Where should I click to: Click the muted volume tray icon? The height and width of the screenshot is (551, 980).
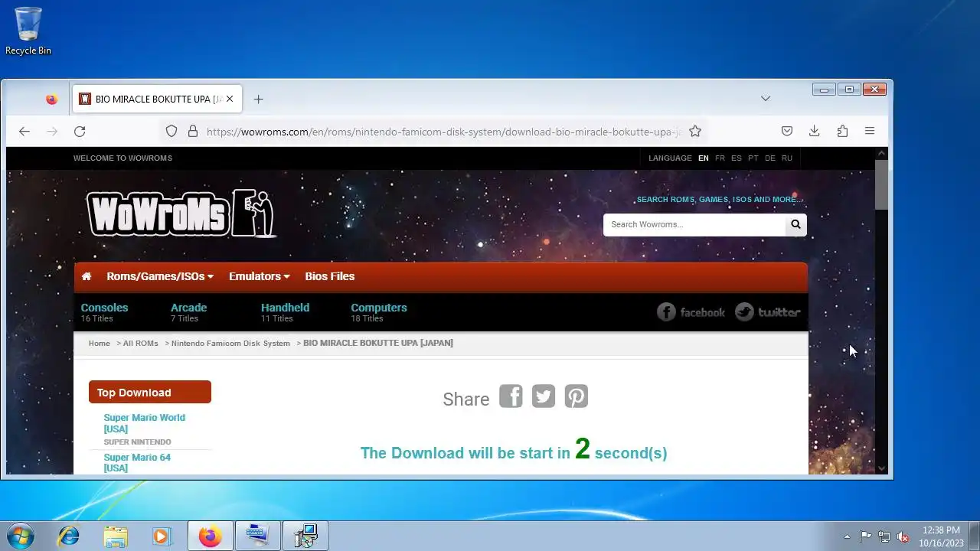coord(903,536)
